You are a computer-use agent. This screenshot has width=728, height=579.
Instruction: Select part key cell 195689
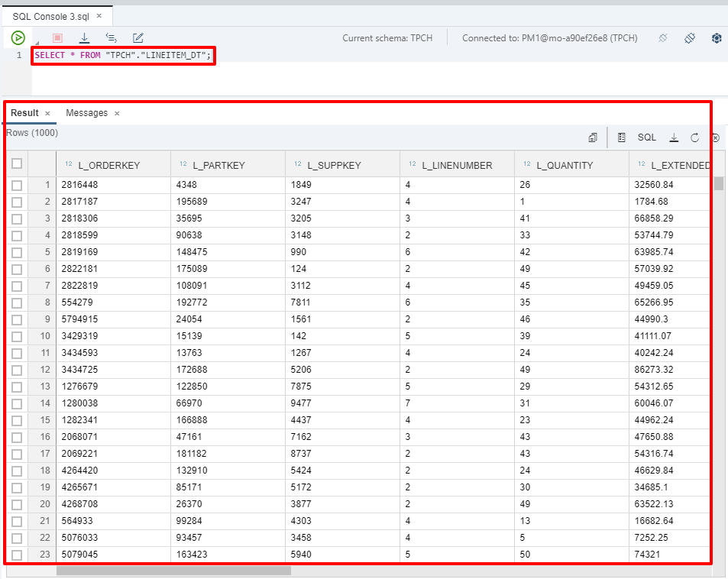(228, 202)
